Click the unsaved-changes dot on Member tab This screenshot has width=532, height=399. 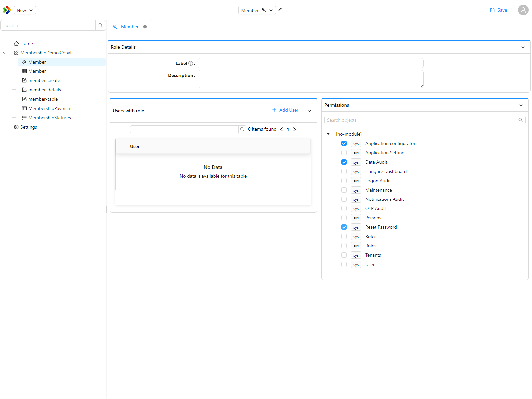coord(145,27)
